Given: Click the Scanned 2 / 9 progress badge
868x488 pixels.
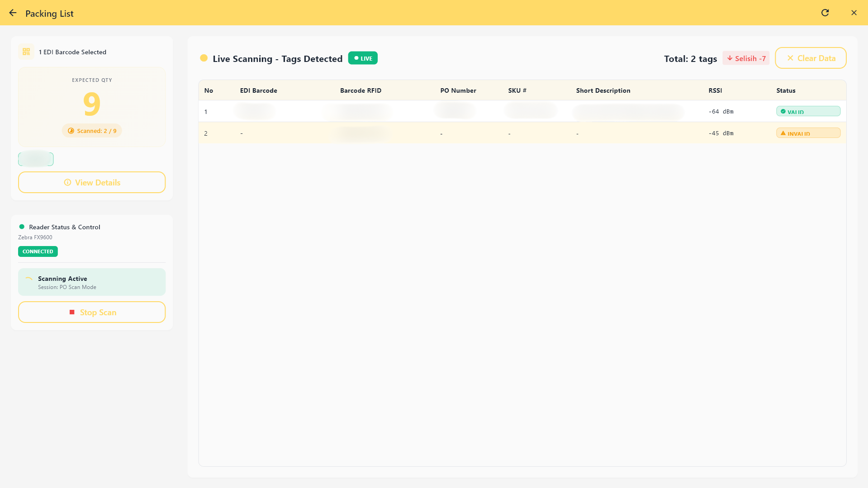Looking at the screenshot, I should (x=92, y=131).
